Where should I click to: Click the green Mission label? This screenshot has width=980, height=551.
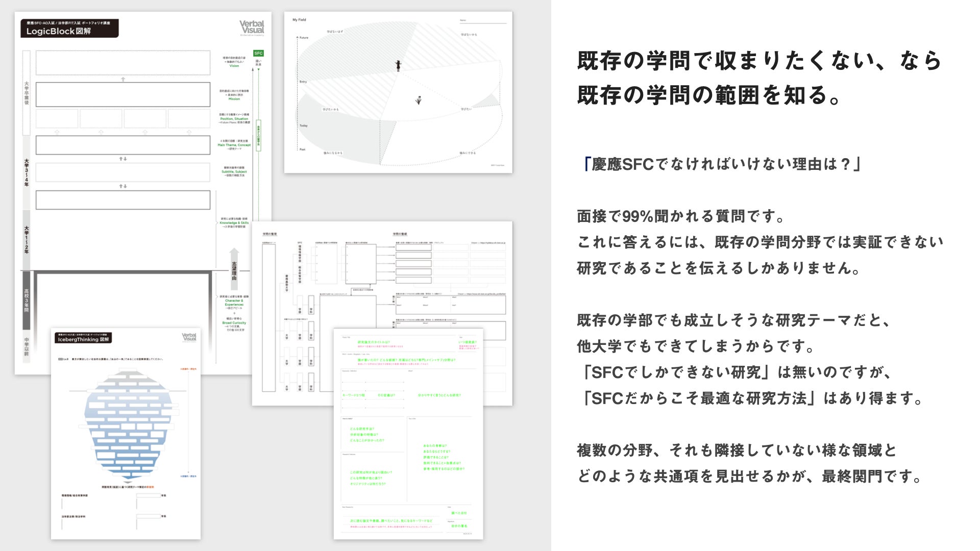(x=234, y=99)
